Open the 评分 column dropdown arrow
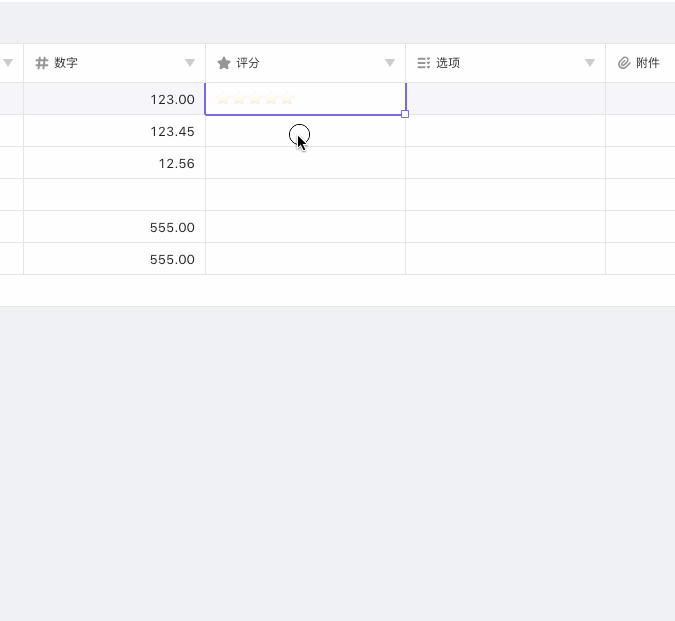 (390, 63)
